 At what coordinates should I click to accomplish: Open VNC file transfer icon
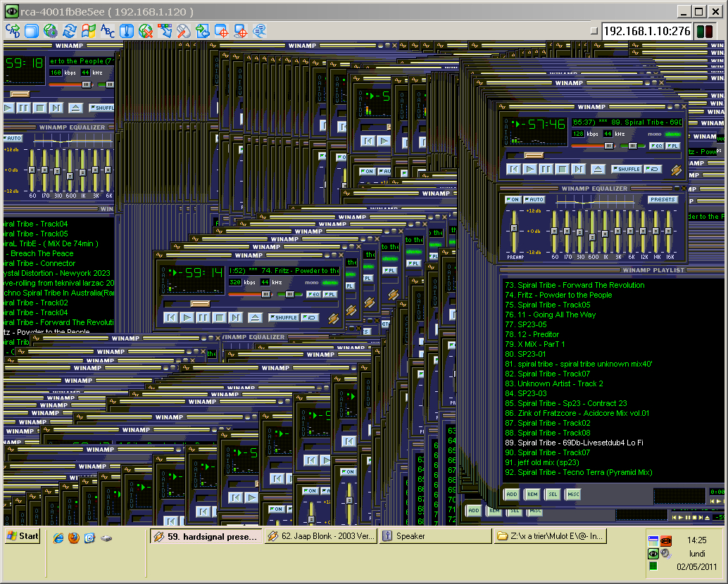point(203,31)
